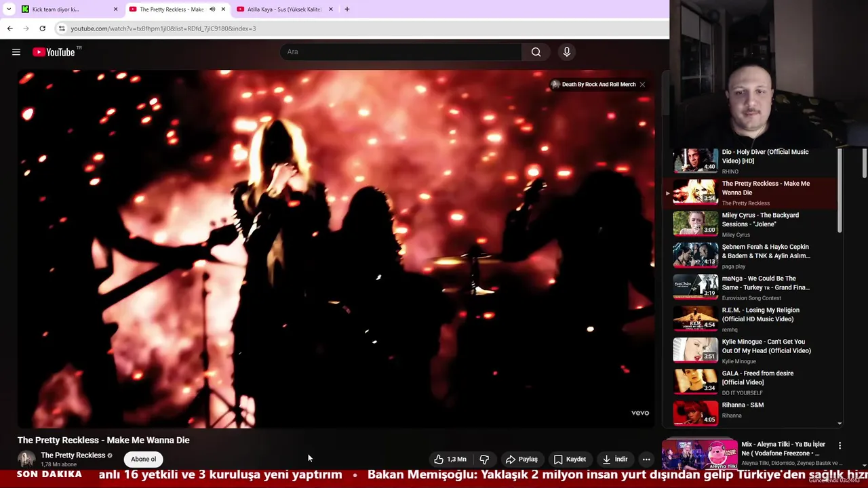
Task: Click the browser address bar URL
Action: pos(163,28)
